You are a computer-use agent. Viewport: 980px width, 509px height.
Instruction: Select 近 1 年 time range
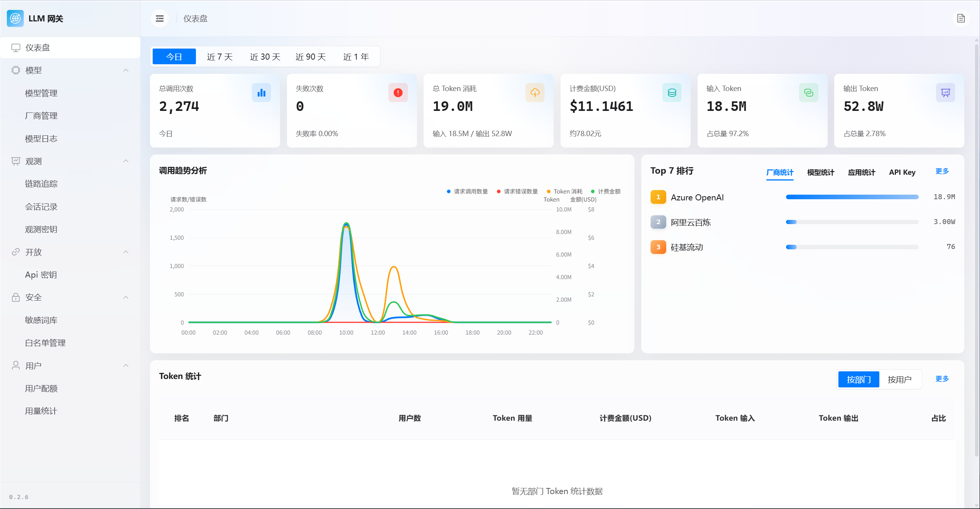click(x=356, y=57)
